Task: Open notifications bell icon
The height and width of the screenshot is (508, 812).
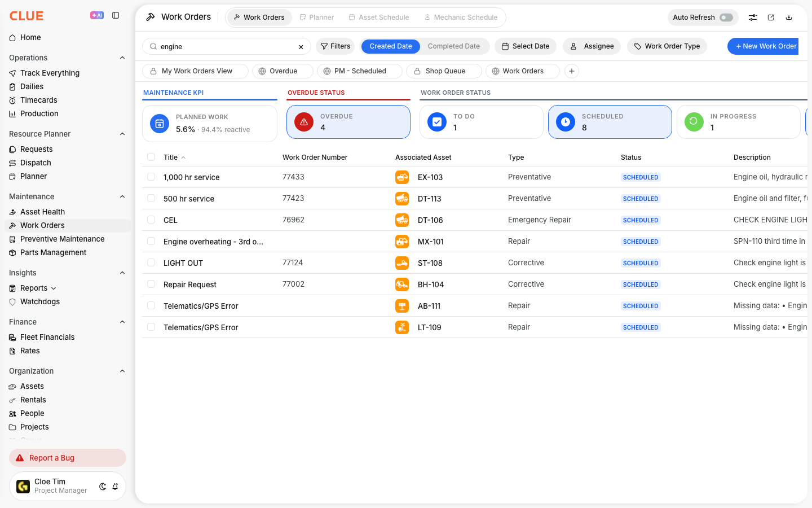Action: click(115, 487)
